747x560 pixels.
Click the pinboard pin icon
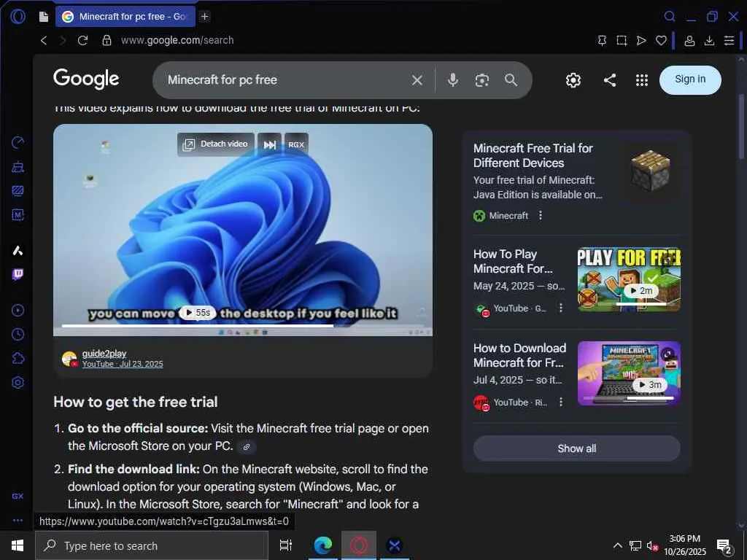coord(602,41)
